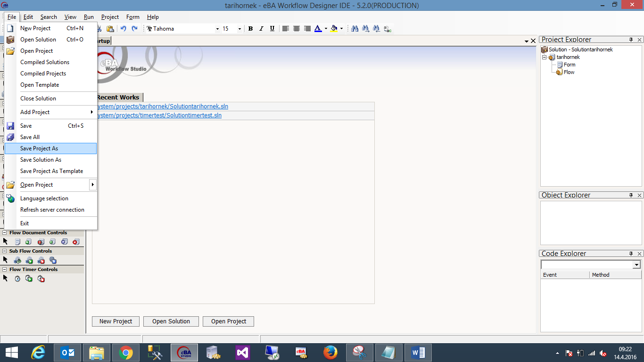The height and width of the screenshot is (362, 644).
Task: Pick the sub flow control with green arrow
Action: 17,260
